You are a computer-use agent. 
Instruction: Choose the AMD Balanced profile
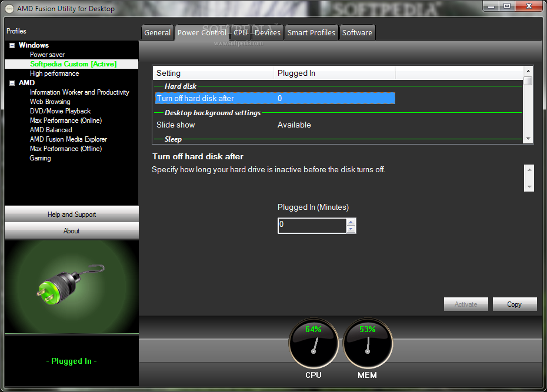51,130
